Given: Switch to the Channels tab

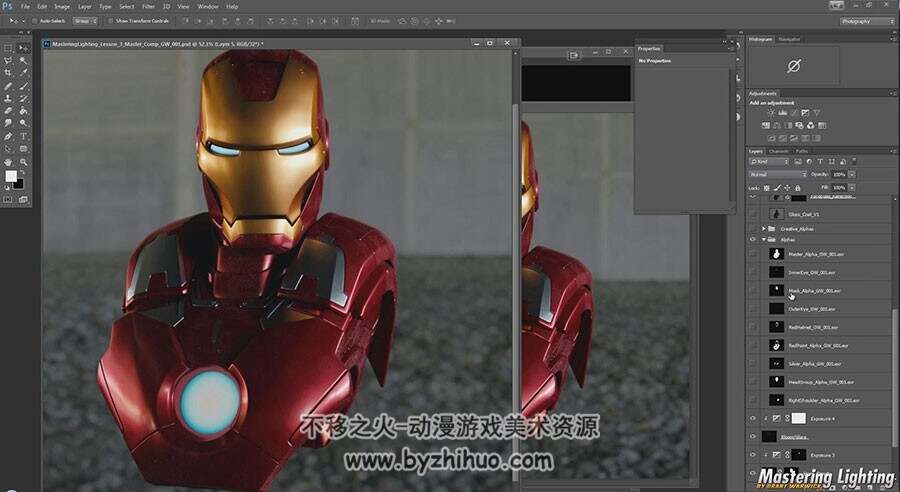Looking at the screenshot, I should (x=778, y=152).
